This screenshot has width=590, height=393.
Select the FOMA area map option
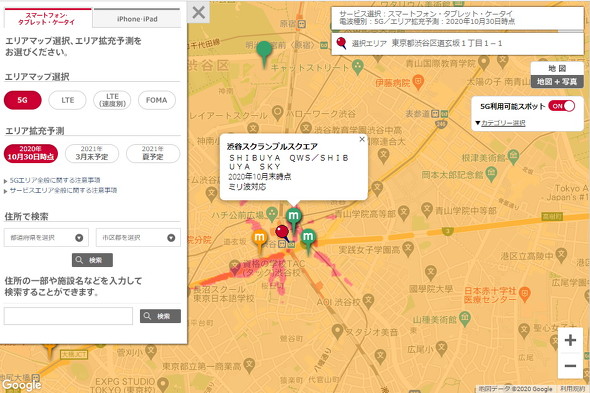click(x=157, y=100)
